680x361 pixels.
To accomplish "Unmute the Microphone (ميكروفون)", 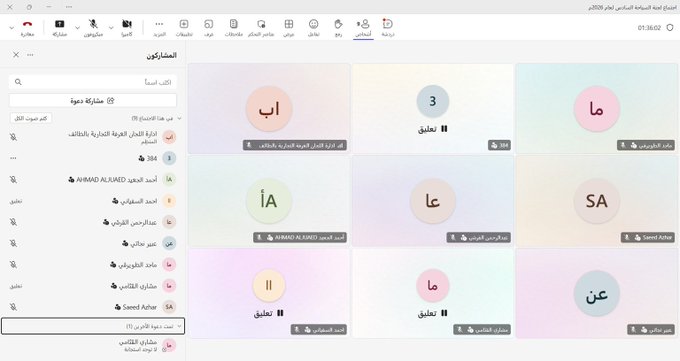I will [93, 27].
